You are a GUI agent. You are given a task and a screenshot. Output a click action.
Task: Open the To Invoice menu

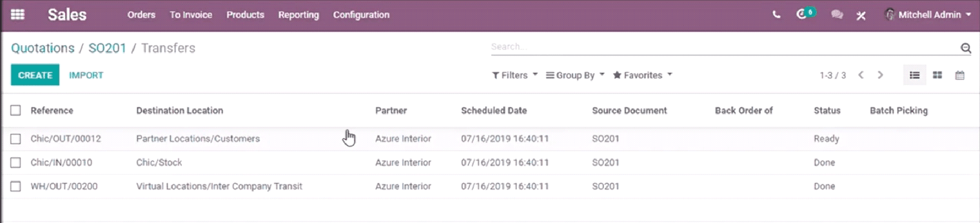tap(191, 14)
